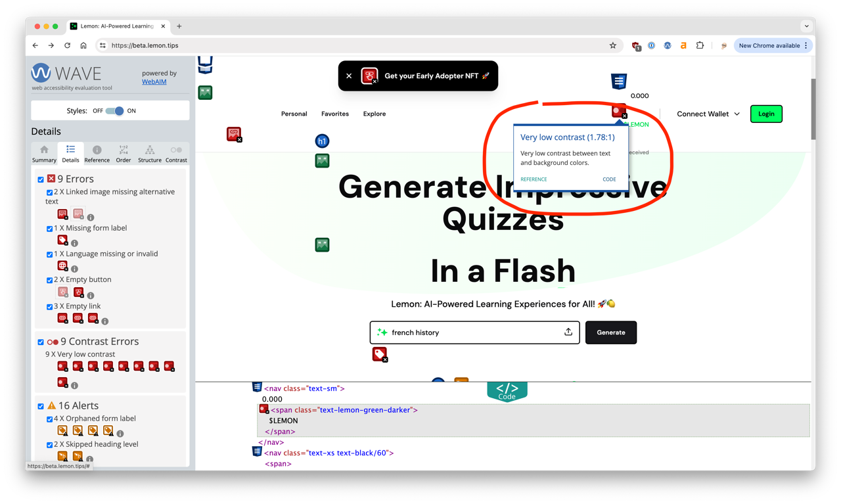The height and width of the screenshot is (504, 841).
Task: Uncheck the Skipped heading level checkbox
Action: click(49, 445)
